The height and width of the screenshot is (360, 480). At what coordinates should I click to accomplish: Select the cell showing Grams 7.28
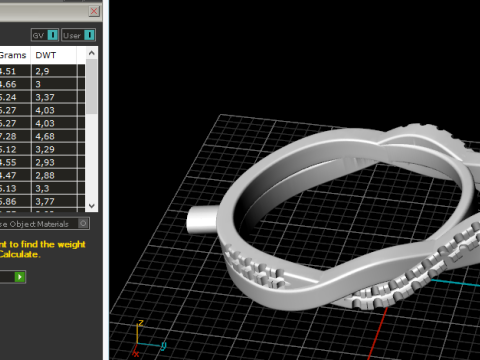(15, 136)
